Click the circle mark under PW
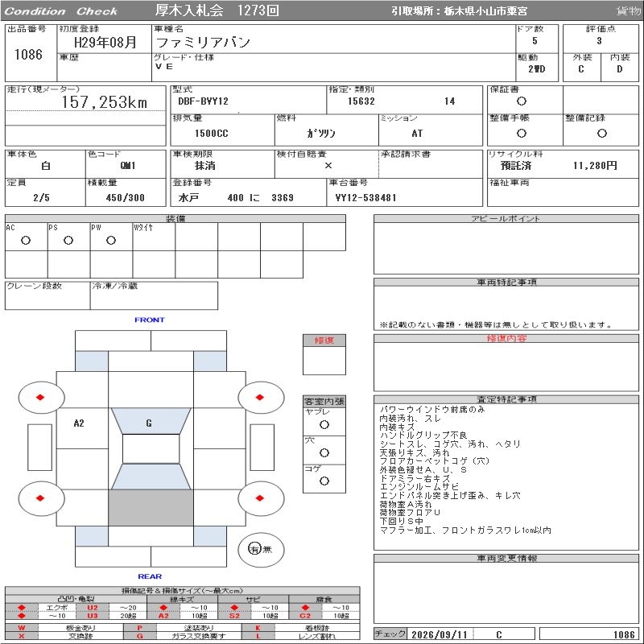The height and width of the screenshot is (644, 644). [111, 240]
